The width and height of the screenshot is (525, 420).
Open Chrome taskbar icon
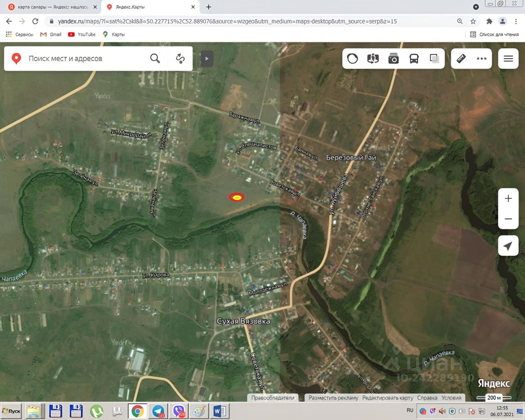pos(137,411)
